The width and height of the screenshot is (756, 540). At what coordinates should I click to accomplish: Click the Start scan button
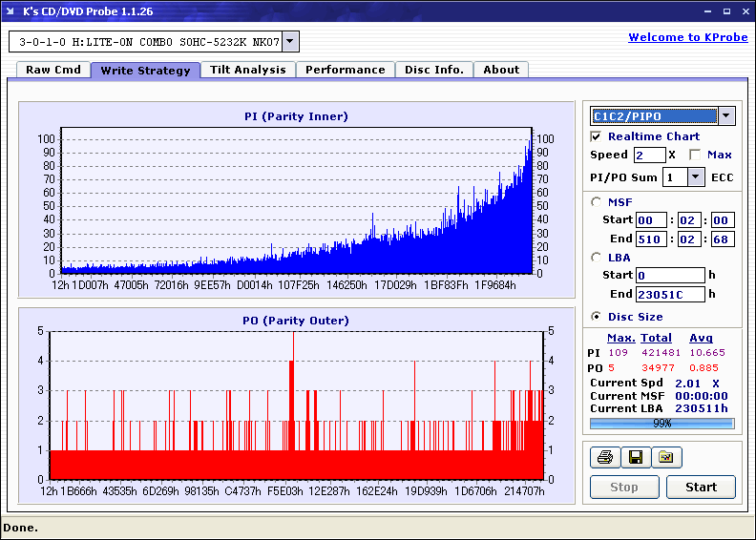701,488
